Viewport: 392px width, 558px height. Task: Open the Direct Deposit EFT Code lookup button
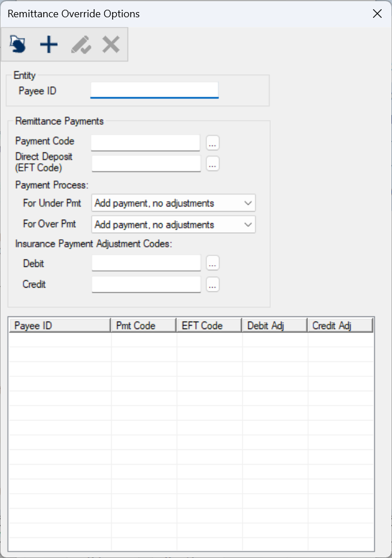(x=213, y=164)
